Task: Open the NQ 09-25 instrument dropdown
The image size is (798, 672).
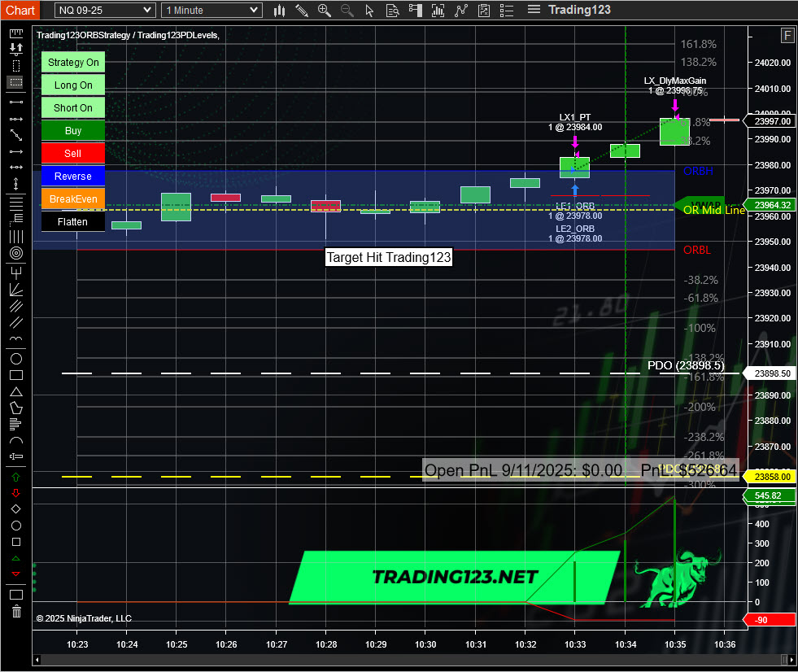Action: coord(105,11)
